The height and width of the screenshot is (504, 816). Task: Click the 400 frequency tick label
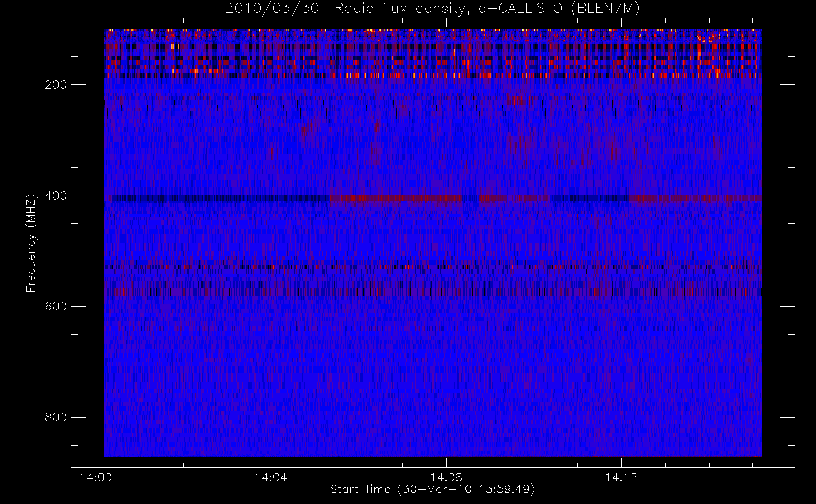coord(56,196)
